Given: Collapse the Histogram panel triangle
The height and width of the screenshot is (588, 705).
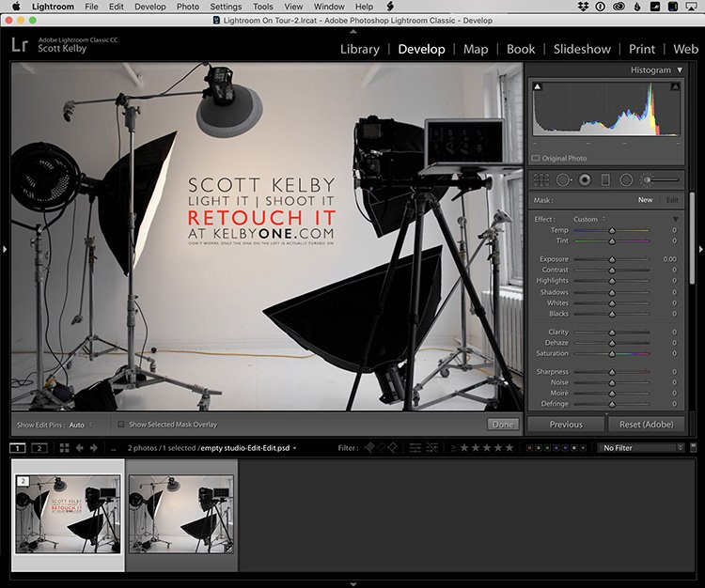Looking at the screenshot, I should [x=680, y=70].
